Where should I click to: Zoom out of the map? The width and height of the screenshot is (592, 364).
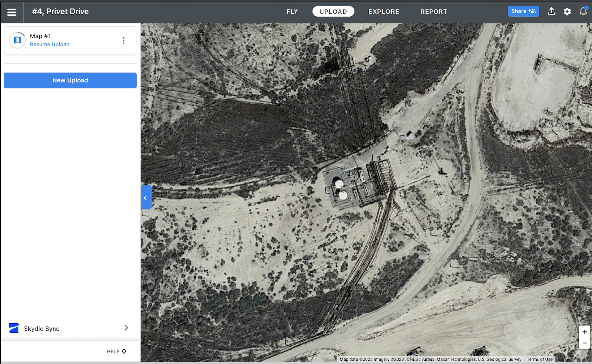click(584, 343)
